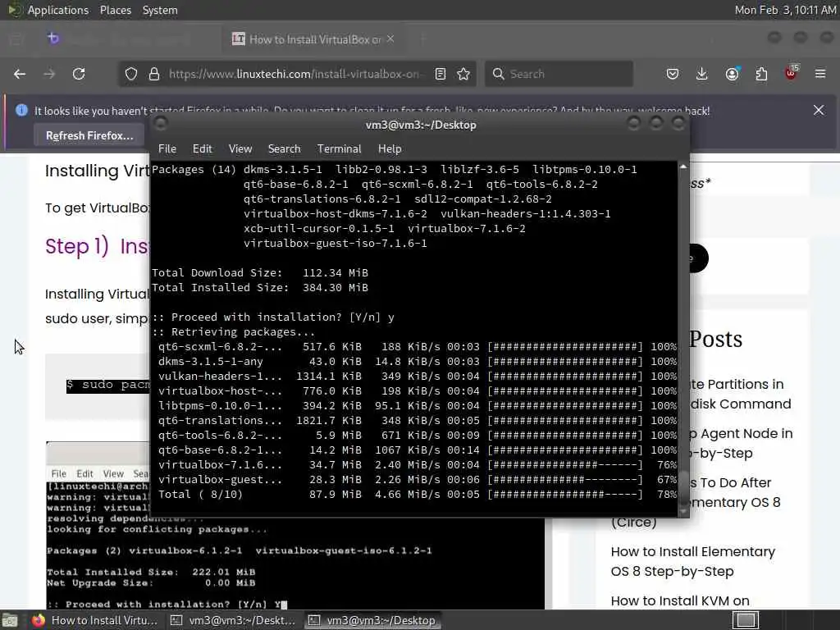Click 'virtualbox-guest-iso-7.1.6-1' in package list
This screenshot has height=630, width=840.
click(x=336, y=243)
